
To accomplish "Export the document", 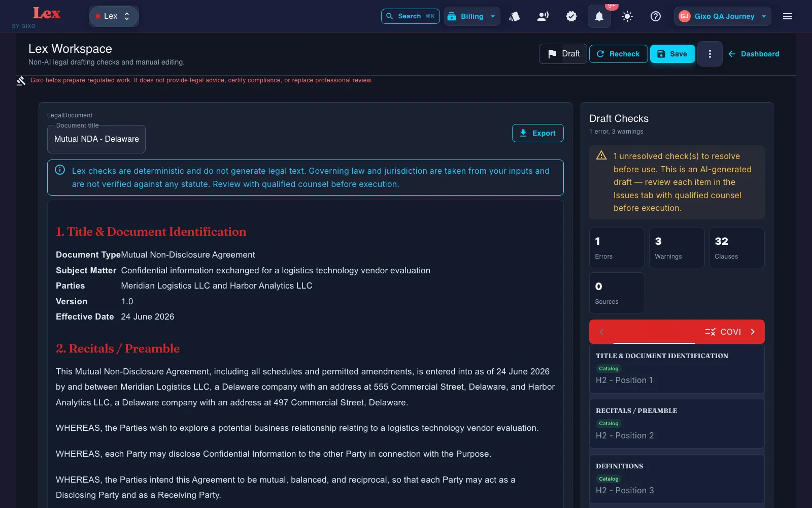I will pos(537,133).
